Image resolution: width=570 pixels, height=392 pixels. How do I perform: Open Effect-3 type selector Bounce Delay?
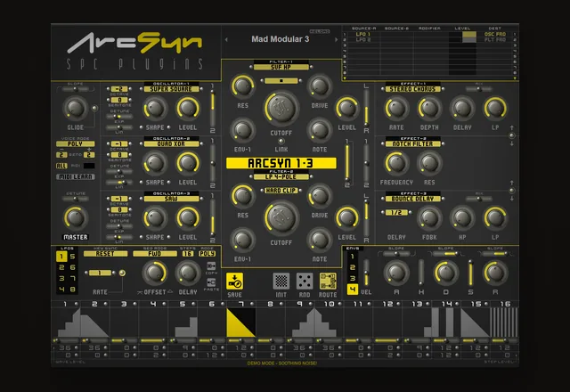(412, 199)
